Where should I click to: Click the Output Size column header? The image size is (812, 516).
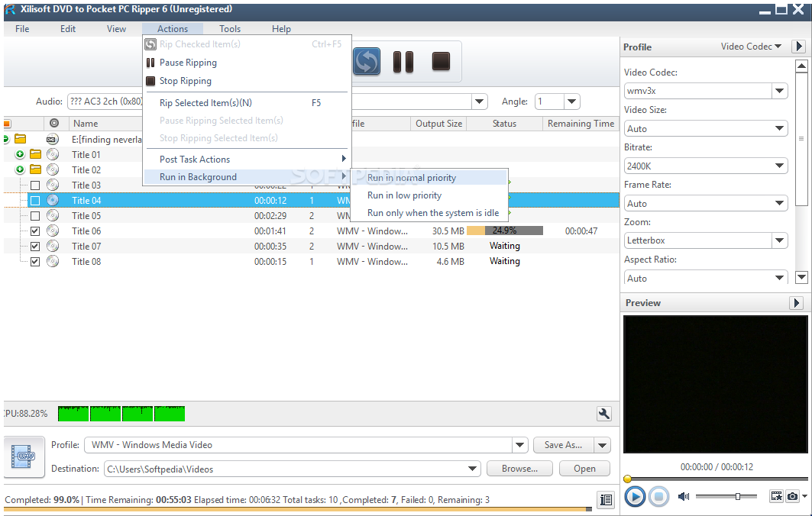[438, 123]
